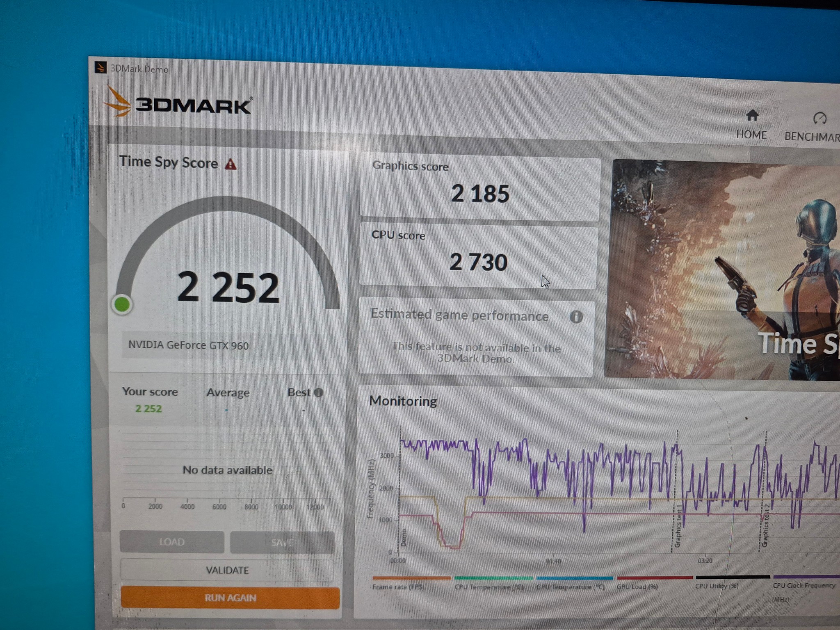Viewport: 840px width, 630px height.
Task: Click the Time Spy Score heading
Action: (x=169, y=162)
